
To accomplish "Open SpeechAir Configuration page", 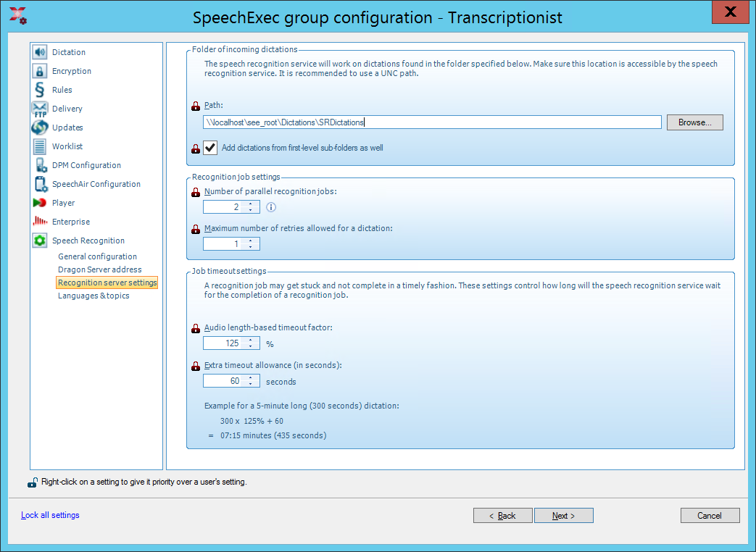I will pos(96,183).
